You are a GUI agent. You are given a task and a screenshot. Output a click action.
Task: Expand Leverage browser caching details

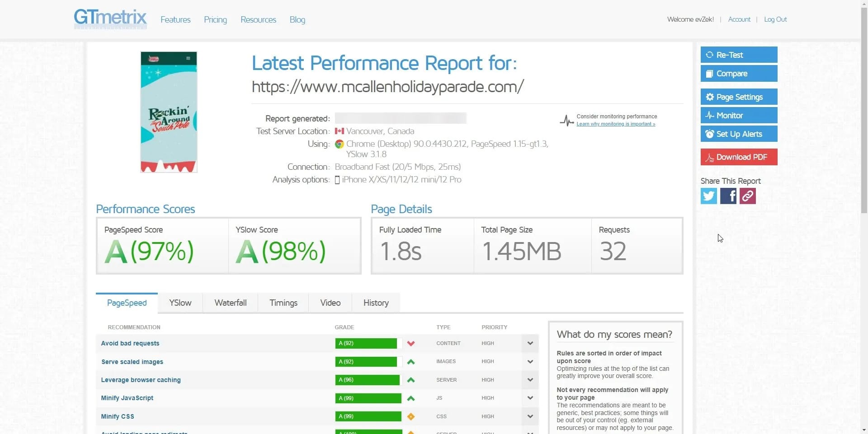[x=530, y=380]
